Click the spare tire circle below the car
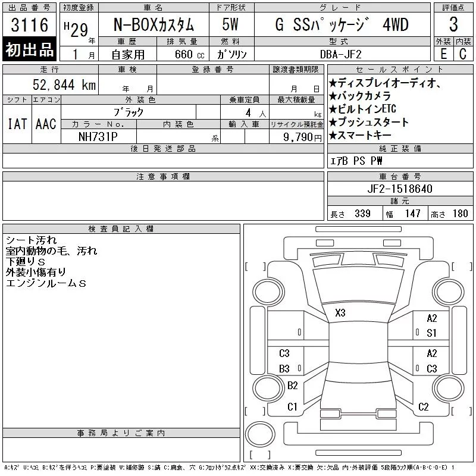Screen dimensions: 476x476 260,436
